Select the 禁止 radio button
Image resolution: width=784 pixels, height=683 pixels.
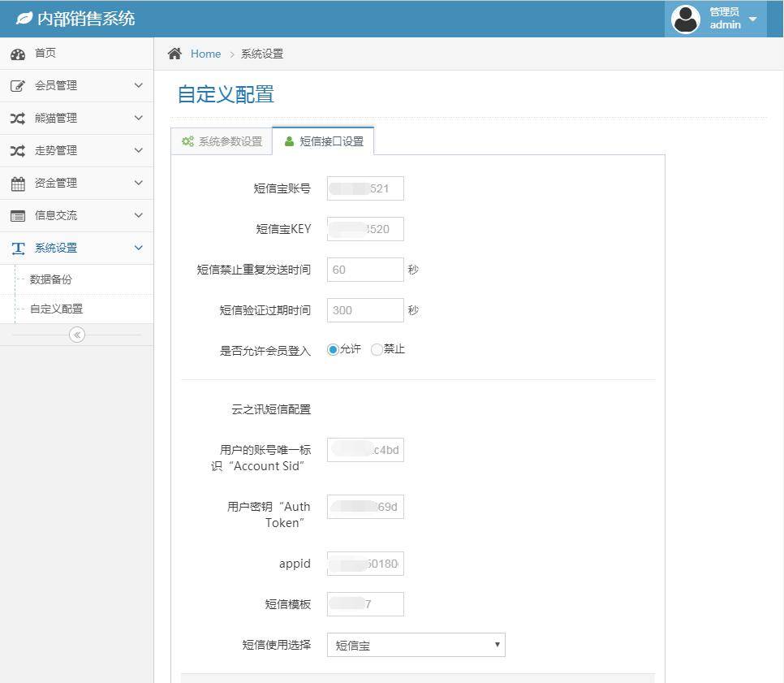coord(377,350)
